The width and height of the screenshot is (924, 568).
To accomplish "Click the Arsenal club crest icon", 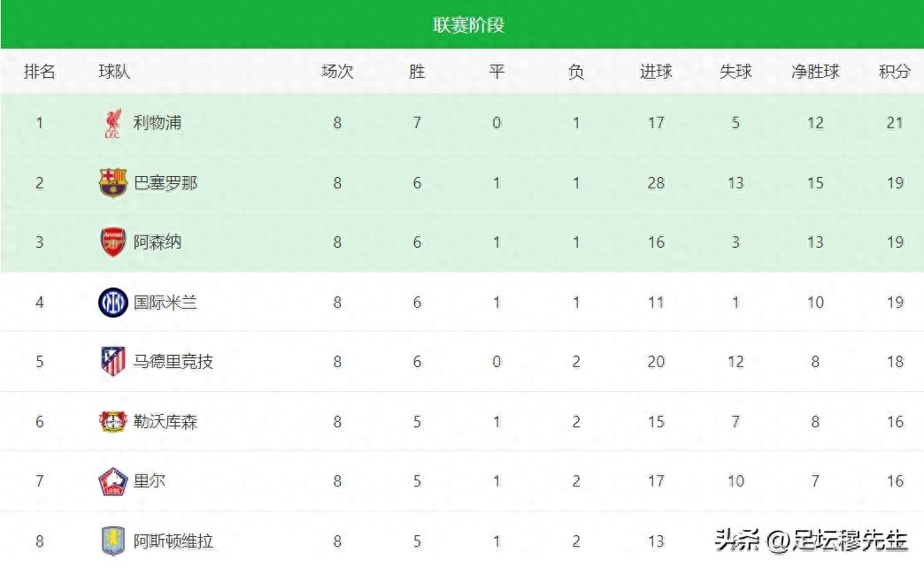I will [112, 242].
